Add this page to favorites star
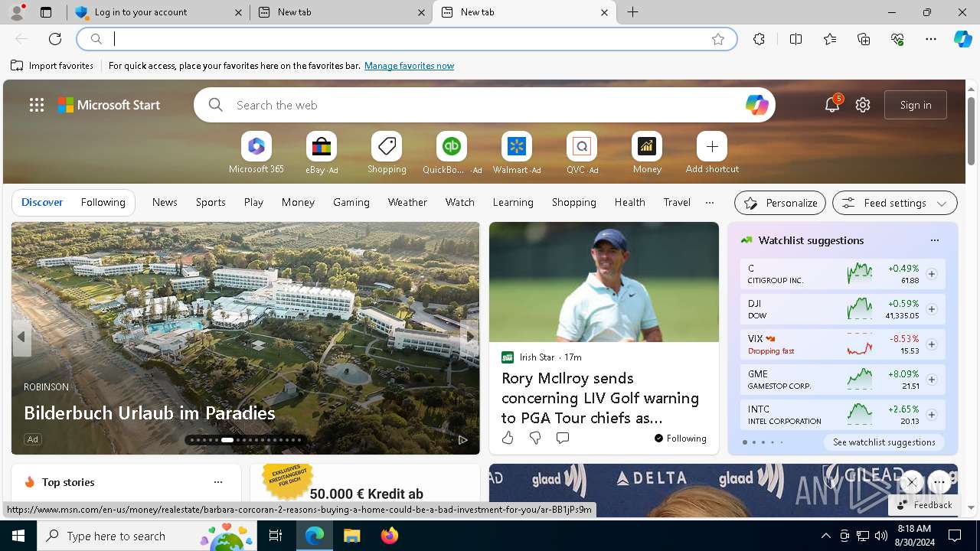Image resolution: width=980 pixels, height=551 pixels. [718, 39]
